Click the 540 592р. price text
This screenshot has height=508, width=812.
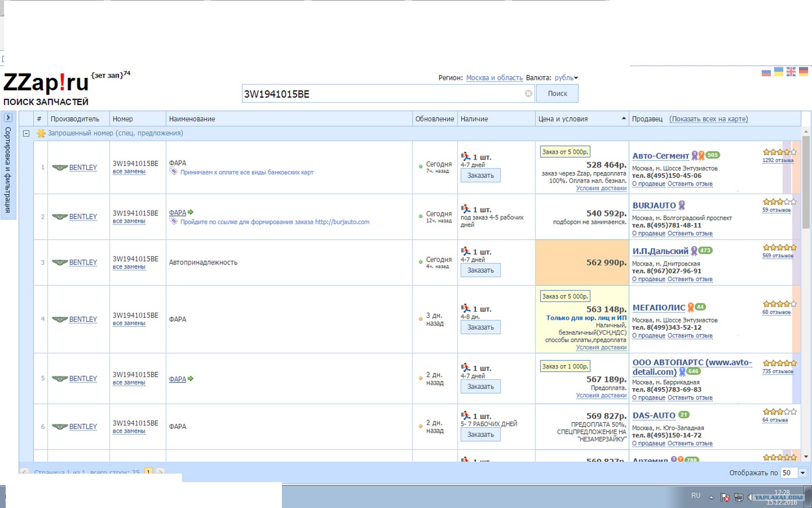606,213
